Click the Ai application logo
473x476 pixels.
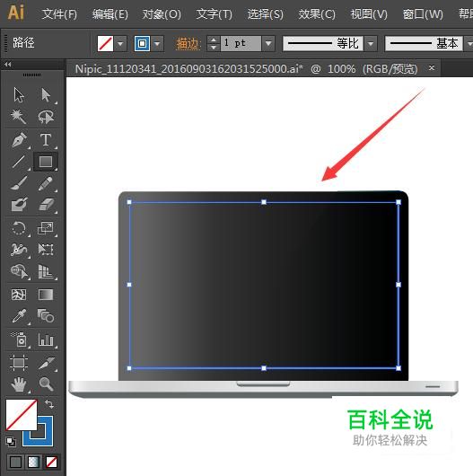(16, 13)
